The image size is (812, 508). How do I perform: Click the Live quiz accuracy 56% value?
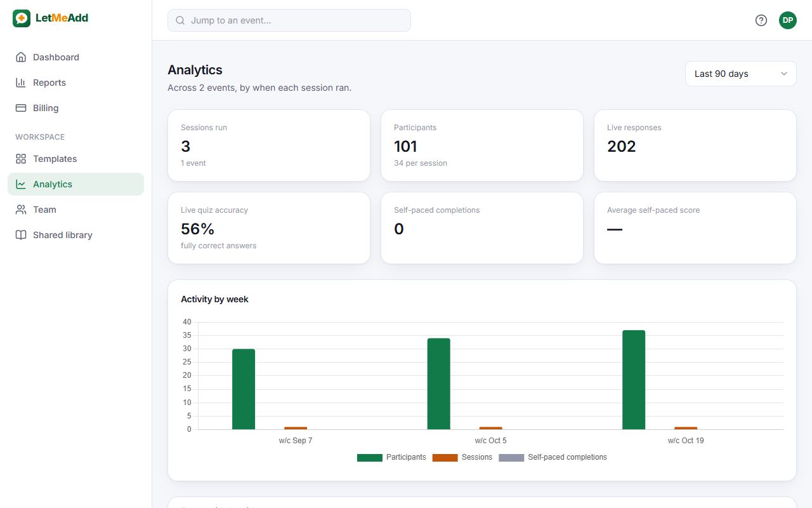click(x=198, y=229)
